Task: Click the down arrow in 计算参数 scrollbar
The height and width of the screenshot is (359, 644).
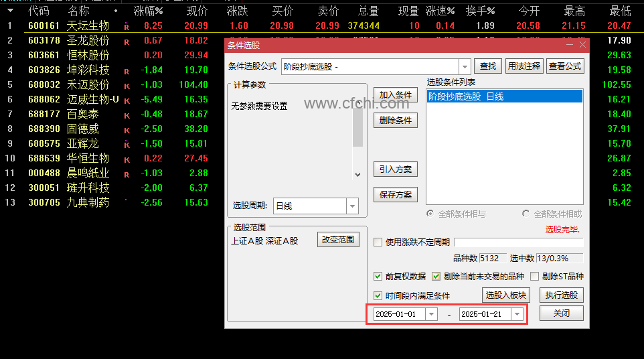Action: click(x=357, y=175)
